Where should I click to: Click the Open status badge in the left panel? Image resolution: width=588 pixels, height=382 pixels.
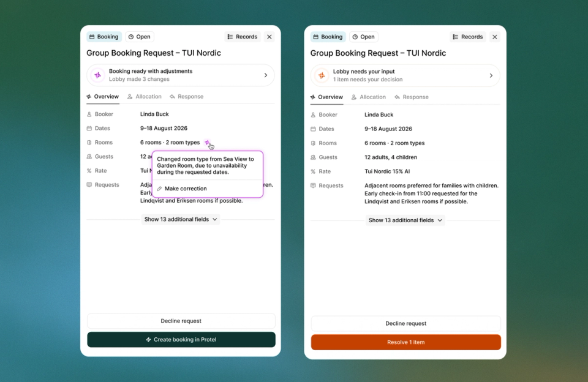[140, 37]
